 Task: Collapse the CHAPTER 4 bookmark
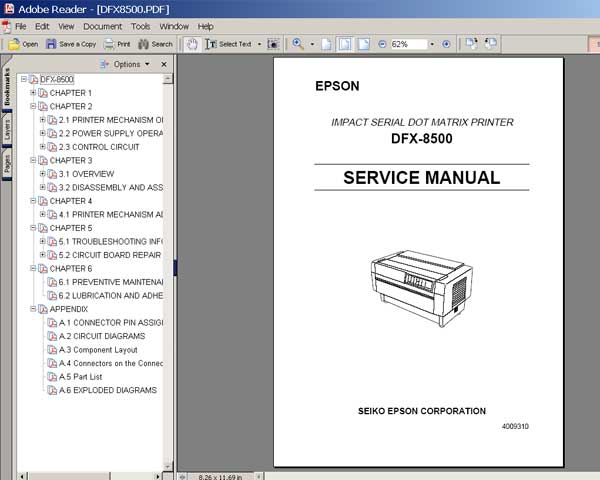coord(33,201)
